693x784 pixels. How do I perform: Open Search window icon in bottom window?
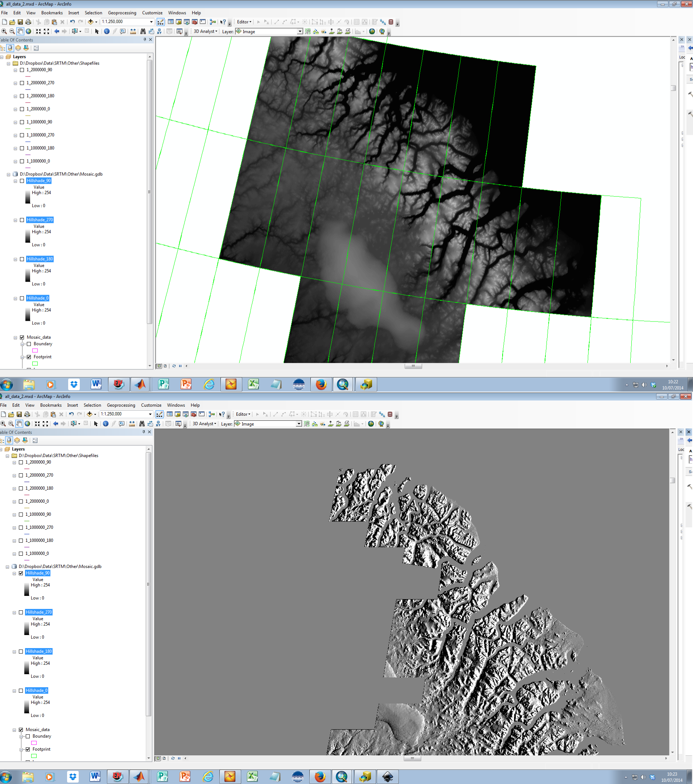pos(186,414)
